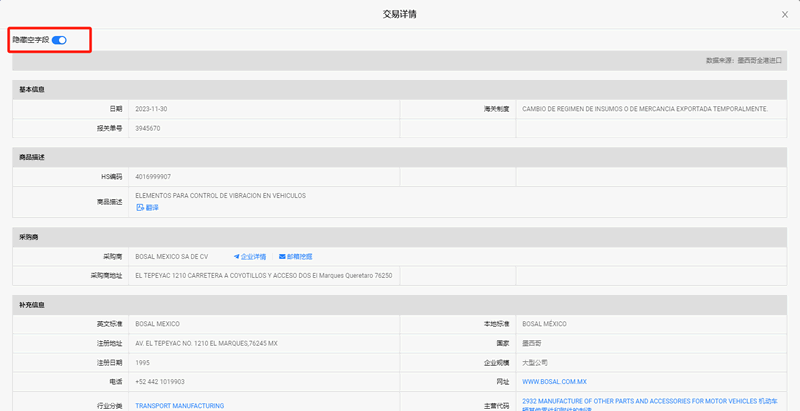This screenshot has height=411, width=800.
Task: Click the 翻译 translate icon
Action: pyautogui.click(x=140, y=208)
